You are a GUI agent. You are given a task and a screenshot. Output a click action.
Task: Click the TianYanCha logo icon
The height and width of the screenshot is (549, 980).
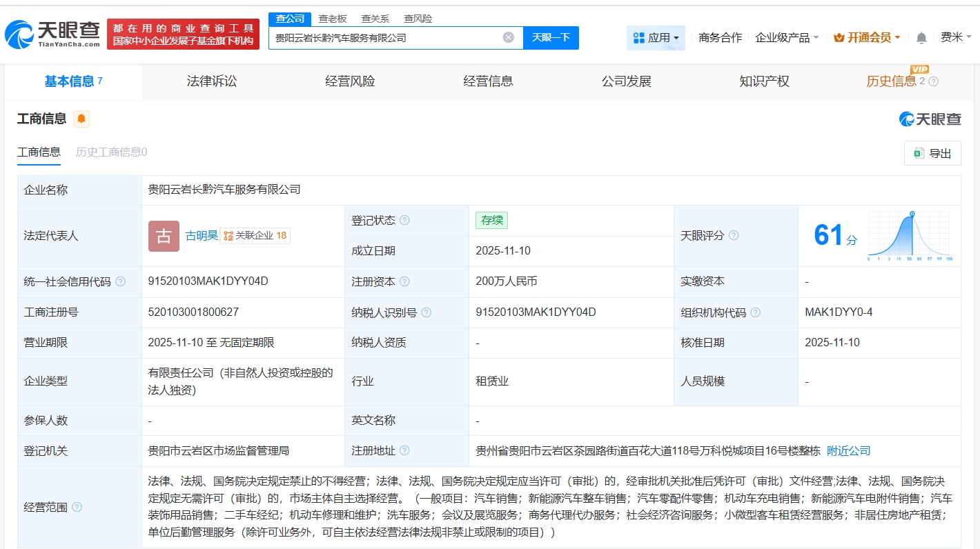coord(19,34)
